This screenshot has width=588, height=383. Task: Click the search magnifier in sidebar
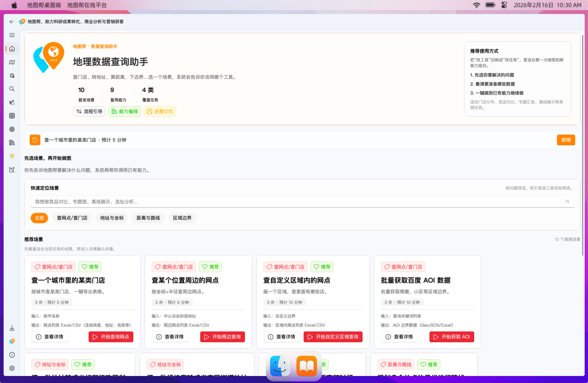coord(12,89)
